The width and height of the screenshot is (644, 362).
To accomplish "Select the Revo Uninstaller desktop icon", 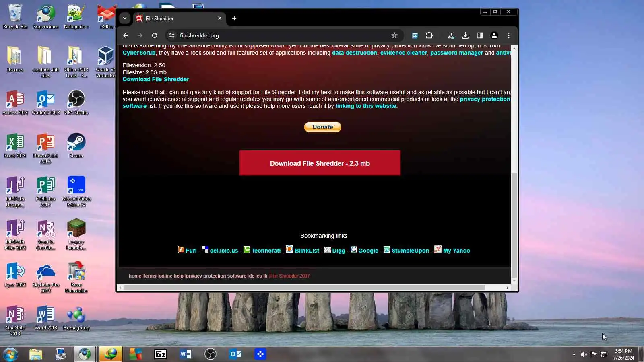I will point(76,277).
